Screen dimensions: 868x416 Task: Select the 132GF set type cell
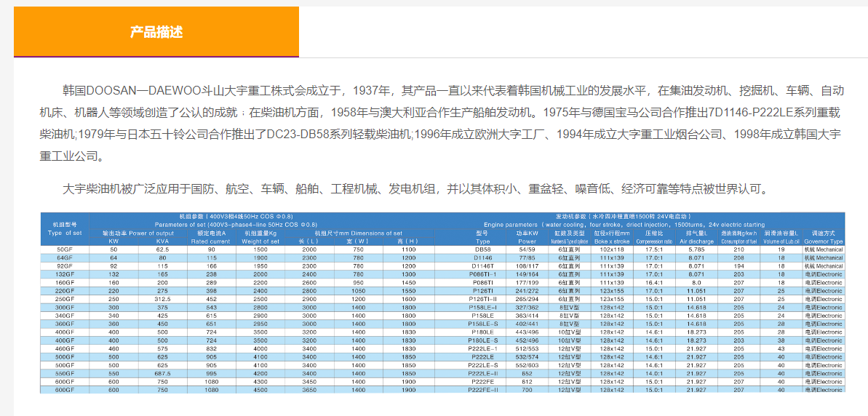(x=65, y=274)
